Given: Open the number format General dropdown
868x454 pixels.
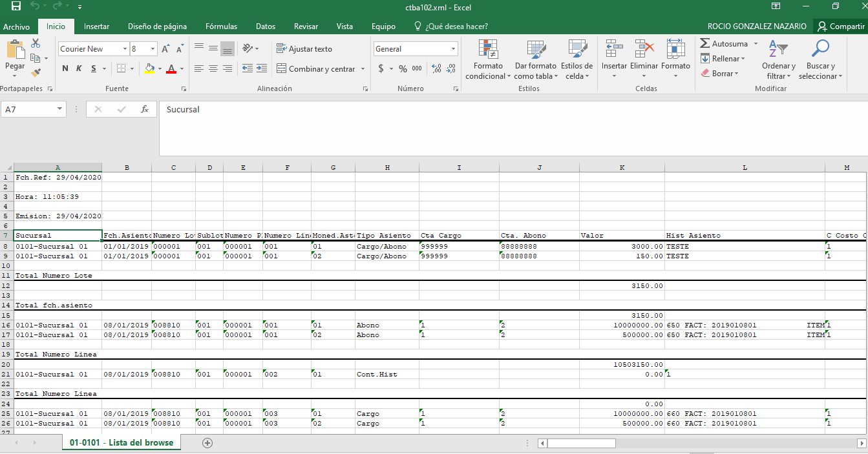Looking at the screenshot, I should 454,49.
